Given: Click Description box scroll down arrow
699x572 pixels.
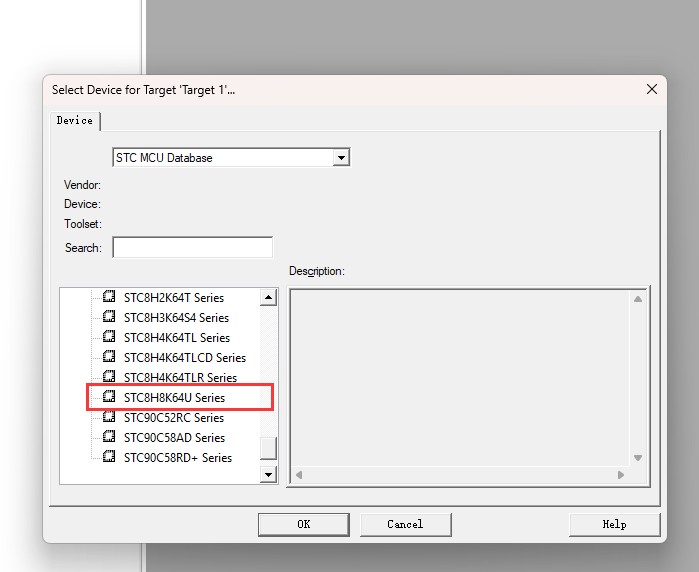Looking at the screenshot, I should [x=638, y=458].
